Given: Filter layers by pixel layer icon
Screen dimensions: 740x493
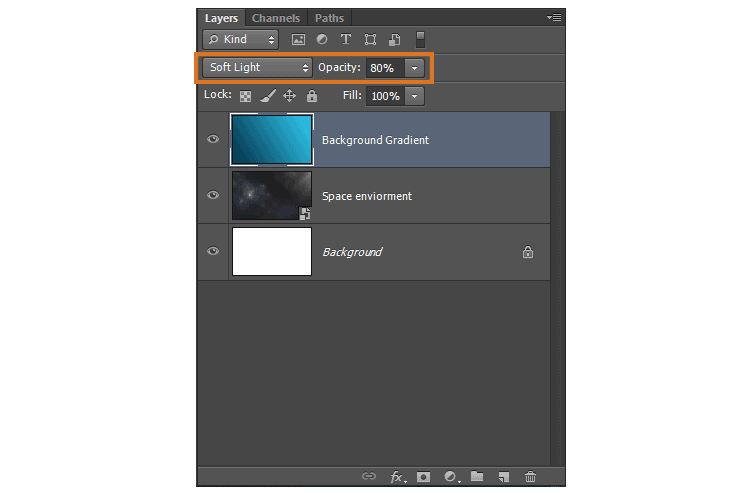Looking at the screenshot, I should tap(298, 40).
